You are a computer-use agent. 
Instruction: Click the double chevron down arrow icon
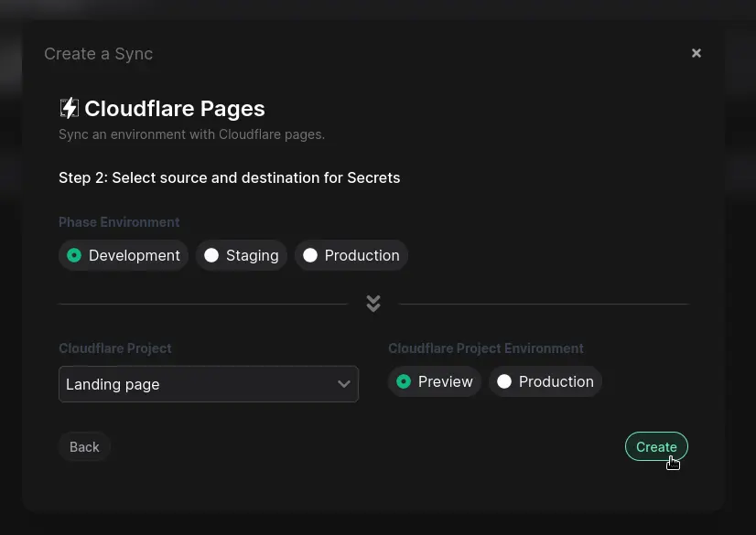[x=373, y=304]
